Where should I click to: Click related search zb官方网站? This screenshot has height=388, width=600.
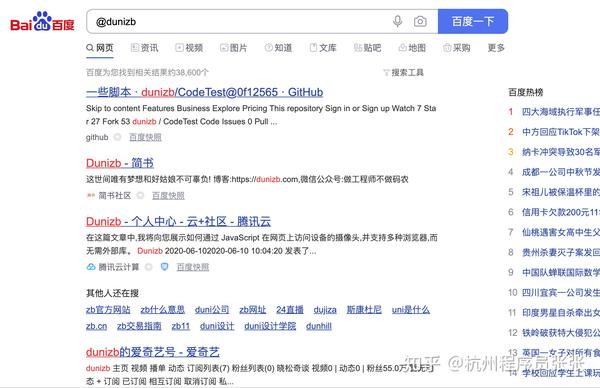pos(108,310)
